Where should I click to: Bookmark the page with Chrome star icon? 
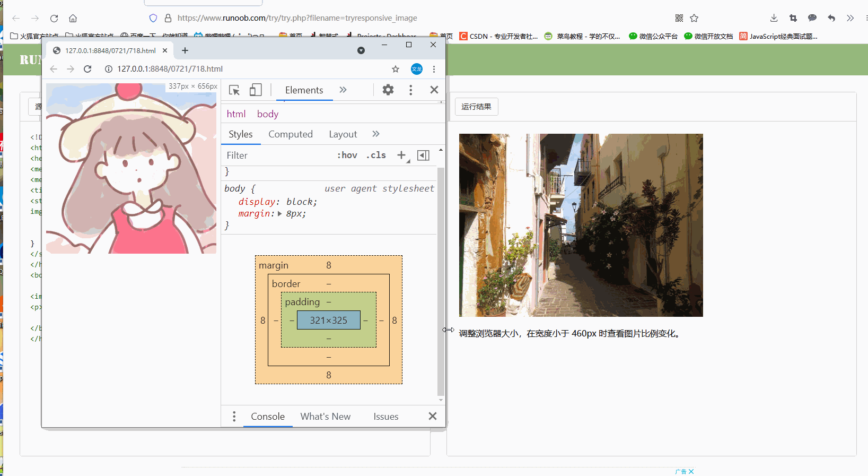pyautogui.click(x=396, y=69)
